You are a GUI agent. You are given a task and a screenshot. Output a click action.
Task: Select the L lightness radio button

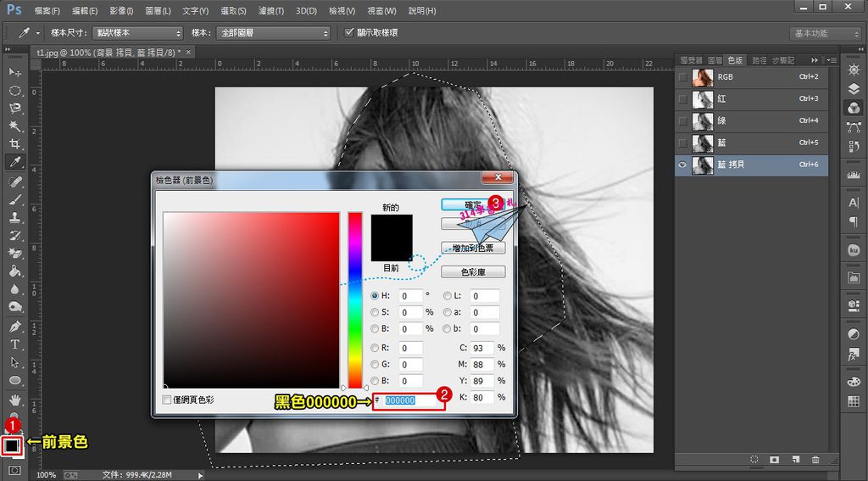447,296
